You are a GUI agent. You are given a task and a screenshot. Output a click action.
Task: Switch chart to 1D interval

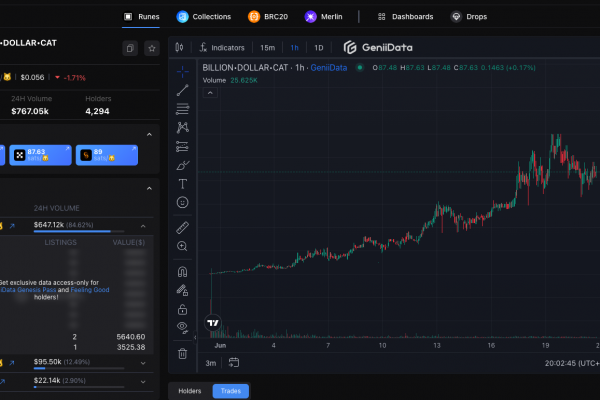click(x=319, y=48)
